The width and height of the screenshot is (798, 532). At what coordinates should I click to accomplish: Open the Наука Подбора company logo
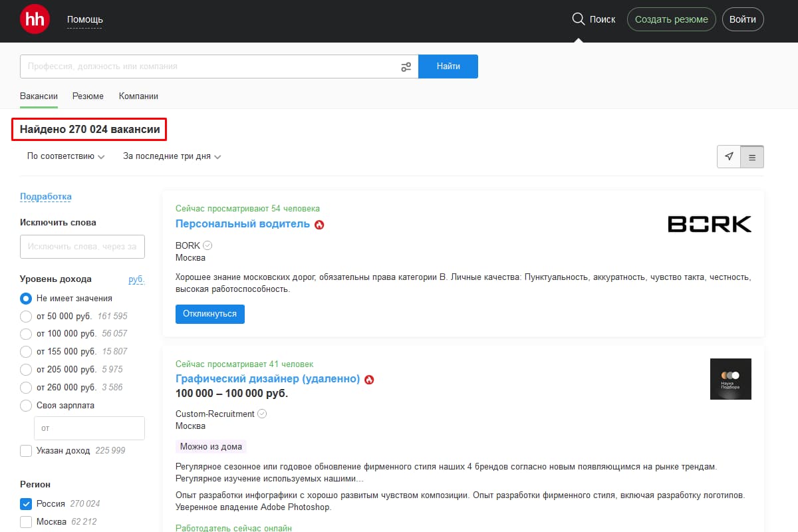(x=730, y=379)
